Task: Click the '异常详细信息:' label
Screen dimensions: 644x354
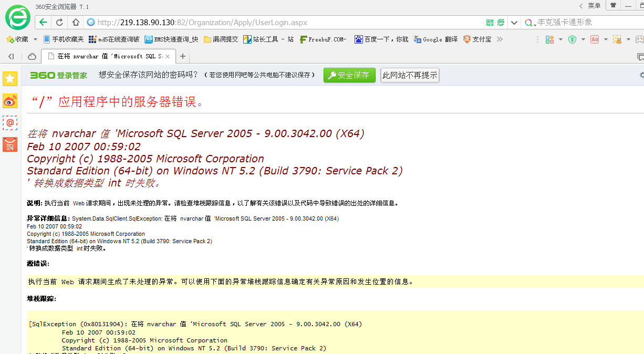Action: tap(48, 218)
